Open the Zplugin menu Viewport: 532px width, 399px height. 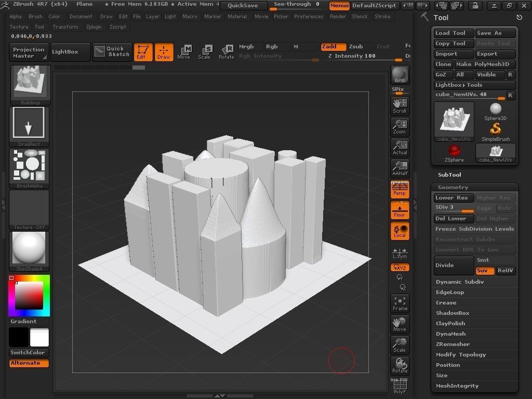(x=94, y=27)
